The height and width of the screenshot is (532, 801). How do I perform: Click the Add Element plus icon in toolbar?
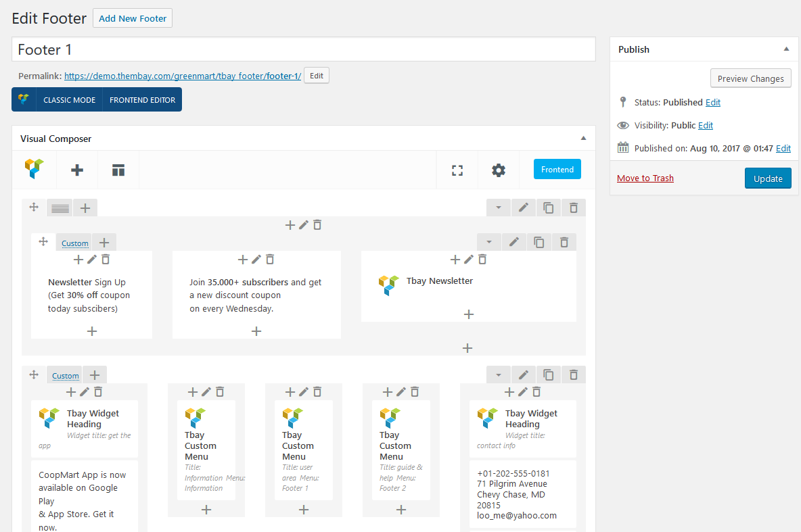[x=77, y=170]
